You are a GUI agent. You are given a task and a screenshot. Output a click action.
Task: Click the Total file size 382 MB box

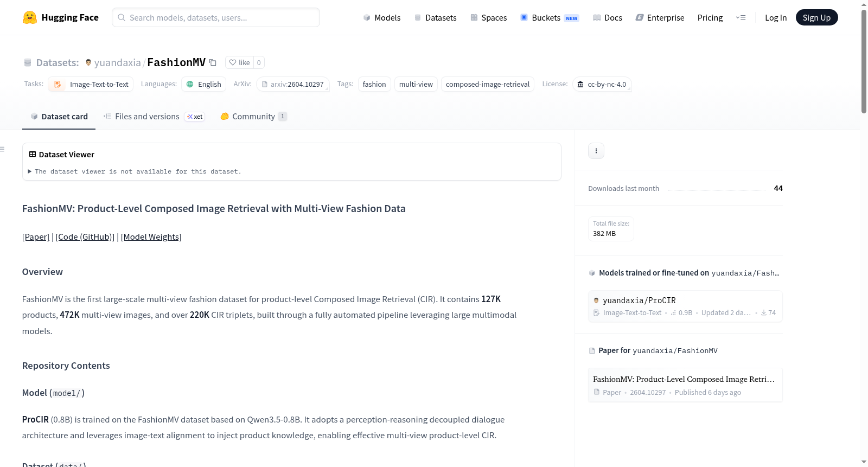pos(611,229)
